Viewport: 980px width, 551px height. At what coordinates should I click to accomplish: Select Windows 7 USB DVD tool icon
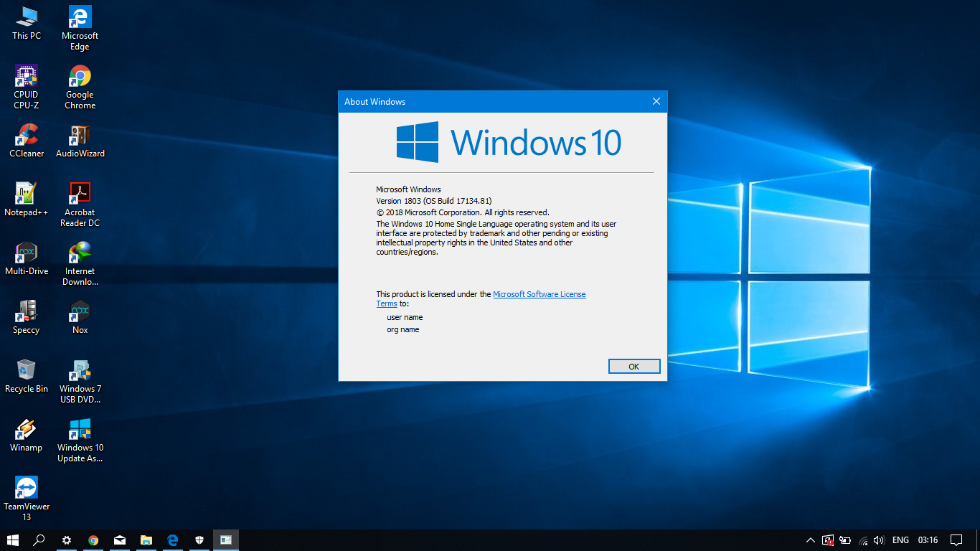pyautogui.click(x=80, y=381)
